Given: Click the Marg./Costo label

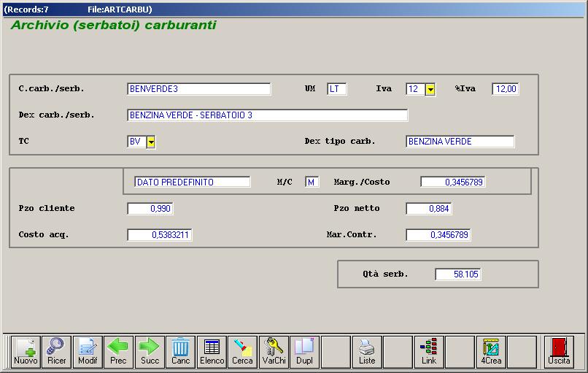Looking at the screenshot, I should [x=362, y=182].
